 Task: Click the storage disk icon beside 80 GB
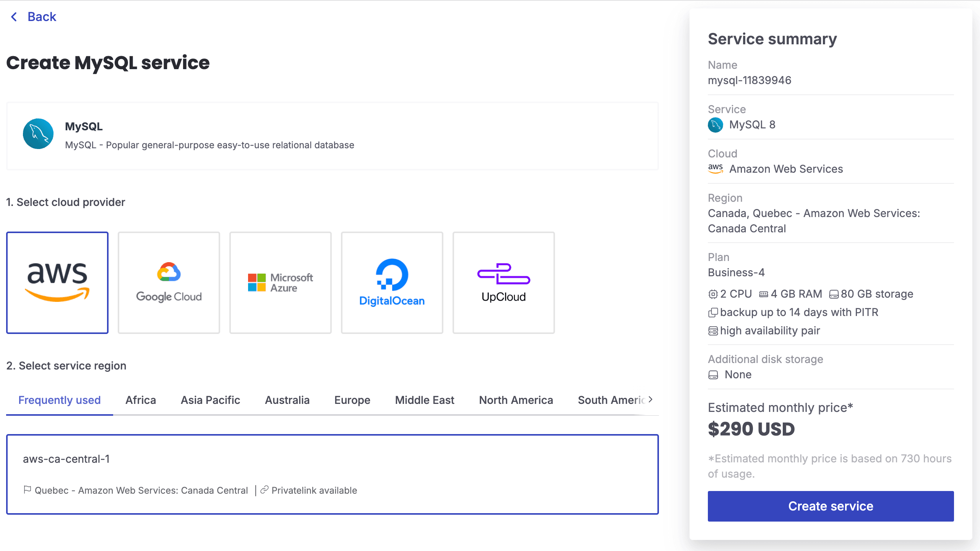(834, 294)
